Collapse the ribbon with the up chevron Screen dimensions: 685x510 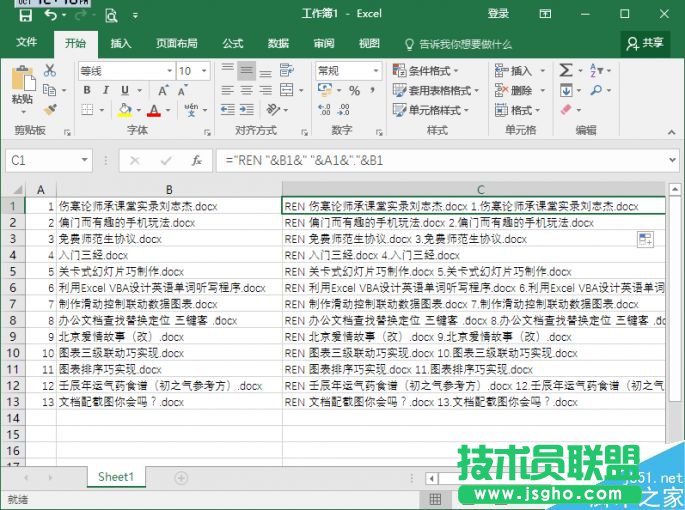[671, 132]
